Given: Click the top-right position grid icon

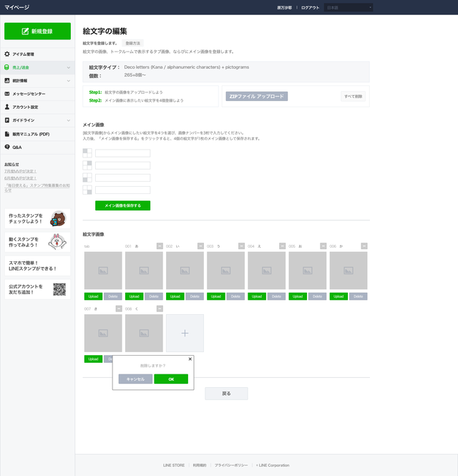Looking at the screenshot, I should 87,165.
